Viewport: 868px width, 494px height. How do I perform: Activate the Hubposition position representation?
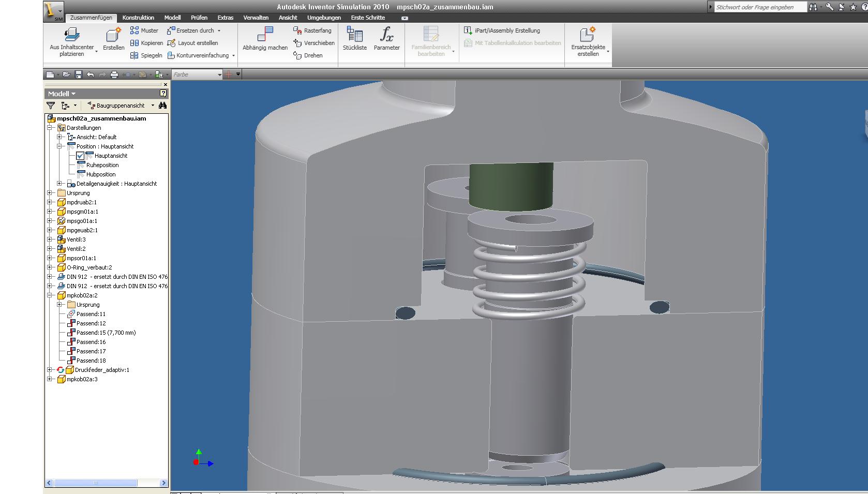(101, 174)
